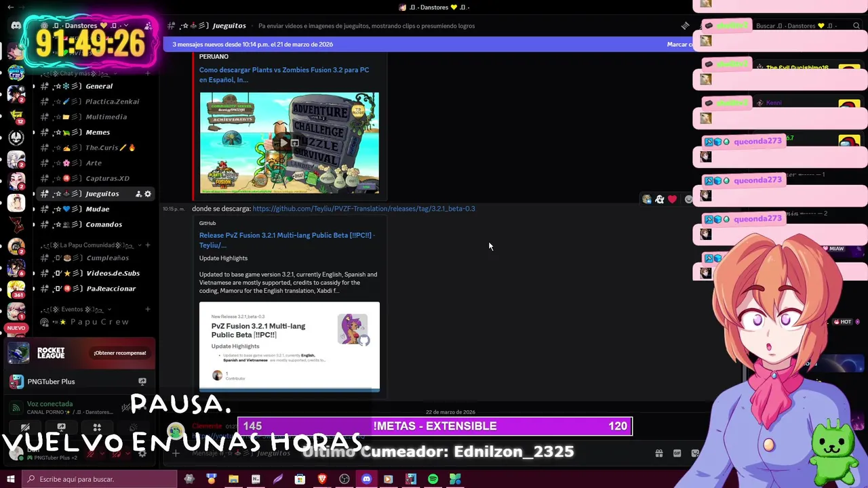Open the Rocket League quest banner
The height and width of the screenshot is (488, 868).
click(x=81, y=352)
